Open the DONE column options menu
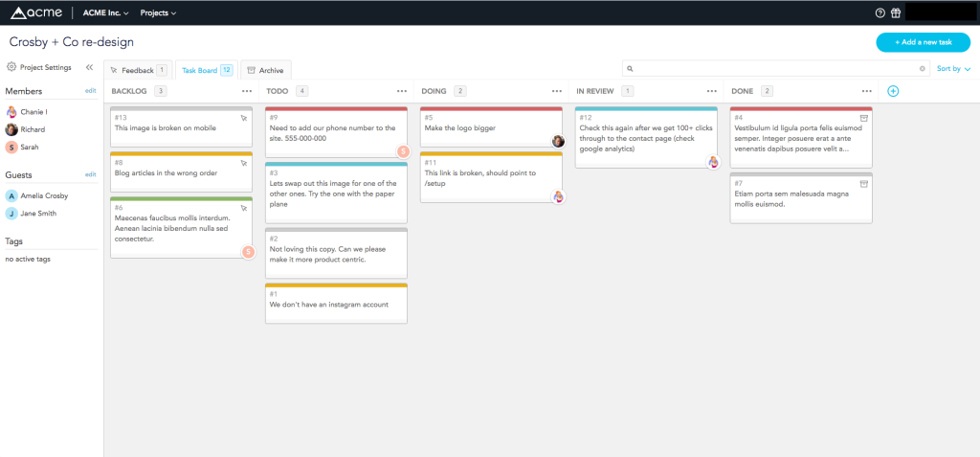980x457 pixels. point(867,91)
